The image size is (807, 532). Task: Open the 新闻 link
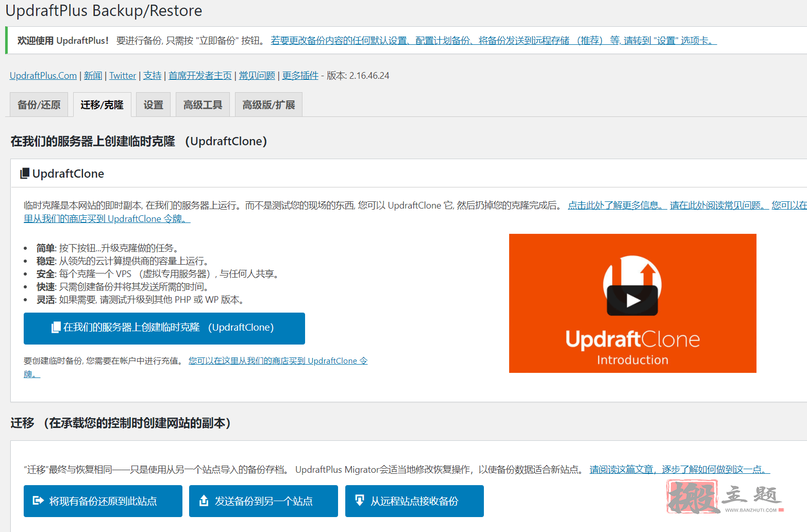pos(93,76)
